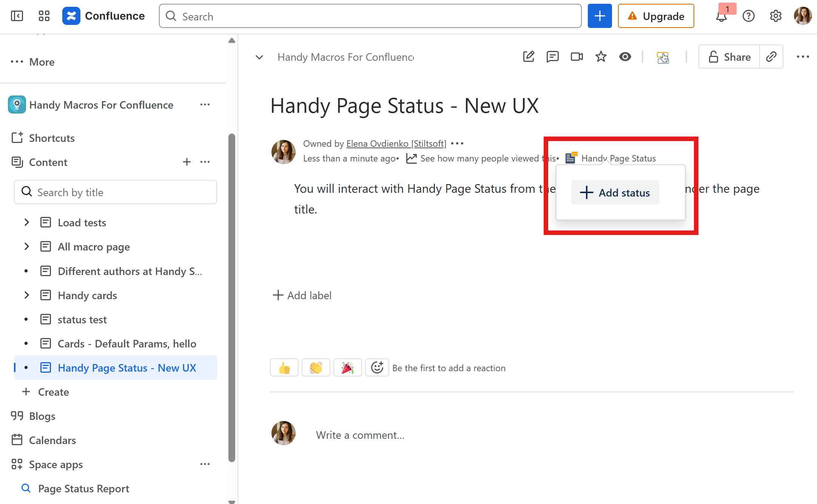The image size is (817, 504).
Task: Click the thumbs up reaction emoji
Action: coord(284,368)
